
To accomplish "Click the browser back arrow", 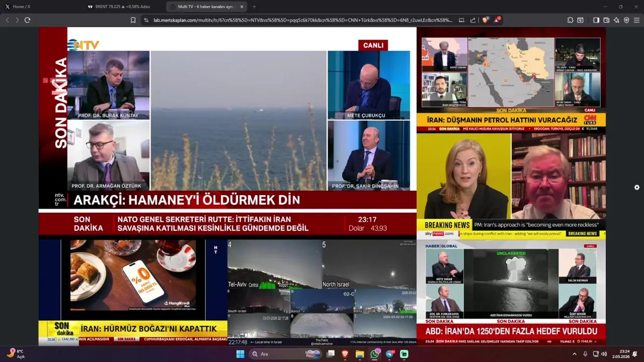I will [7, 20].
